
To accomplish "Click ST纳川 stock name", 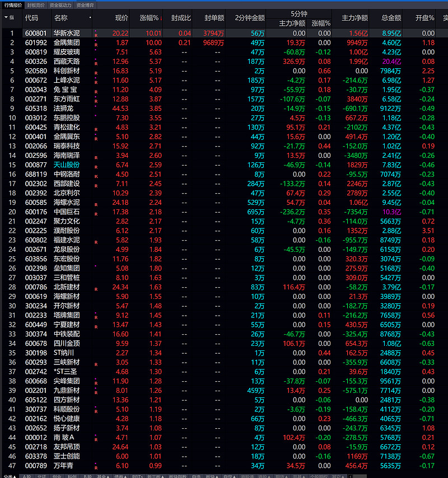I will (x=64, y=353).
